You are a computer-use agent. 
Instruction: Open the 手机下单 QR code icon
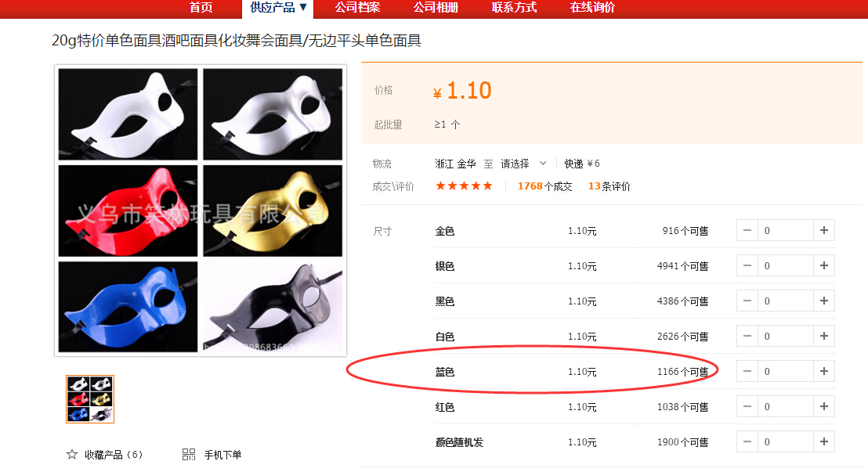tap(189, 454)
